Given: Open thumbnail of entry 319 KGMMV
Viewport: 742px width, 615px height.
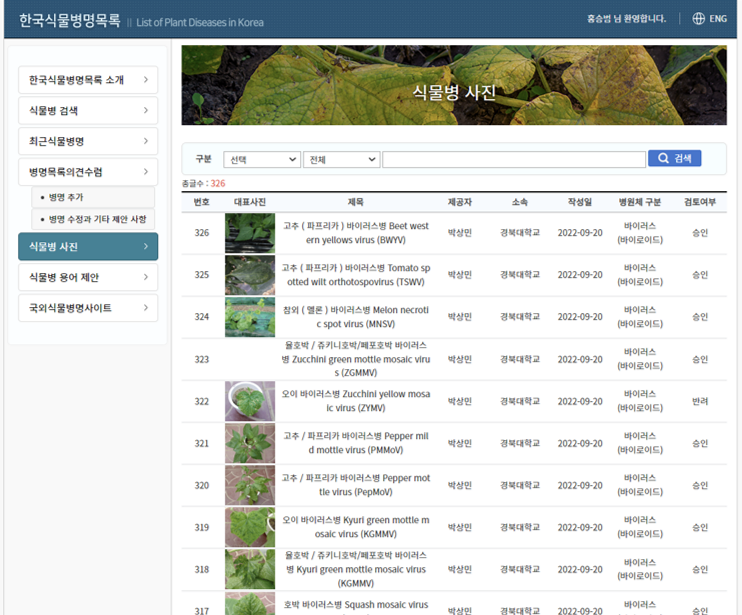Looking at the screenshot, I should click(x=250, y=527).
